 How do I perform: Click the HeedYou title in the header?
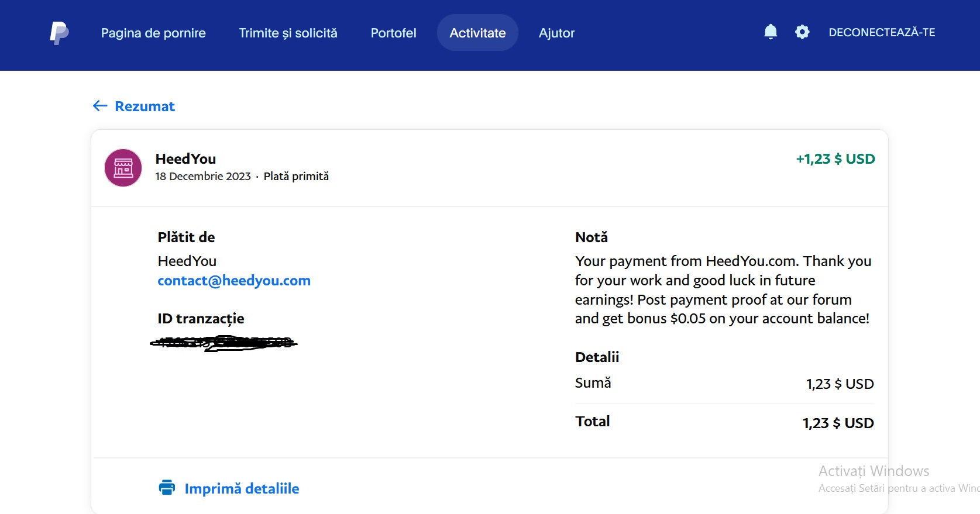click(185, 159)
